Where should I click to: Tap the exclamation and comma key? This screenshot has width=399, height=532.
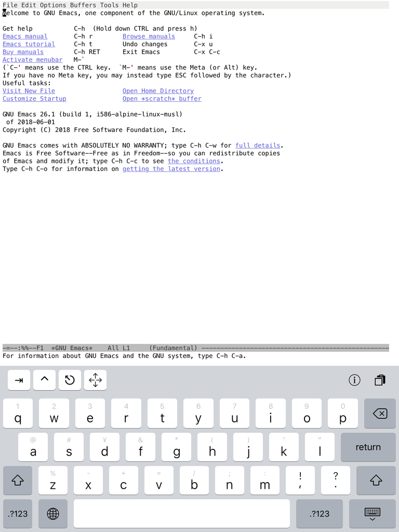300,481
